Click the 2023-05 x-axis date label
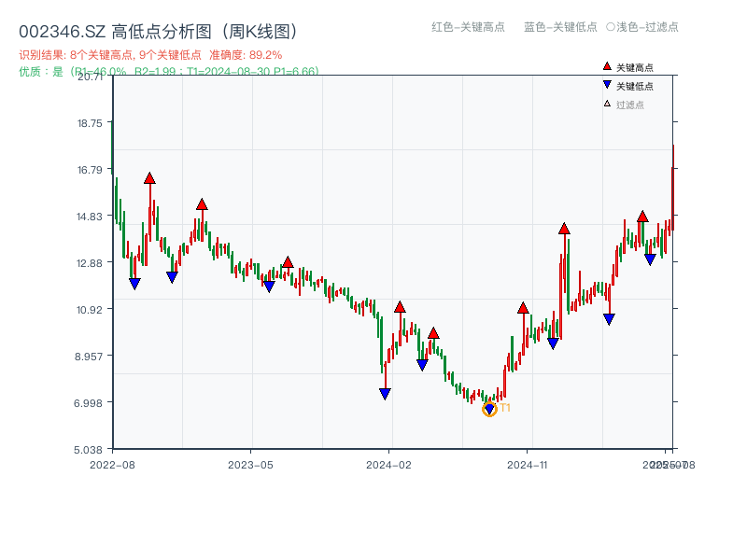Viewport: 747px width, 560px height. point(250,464)
